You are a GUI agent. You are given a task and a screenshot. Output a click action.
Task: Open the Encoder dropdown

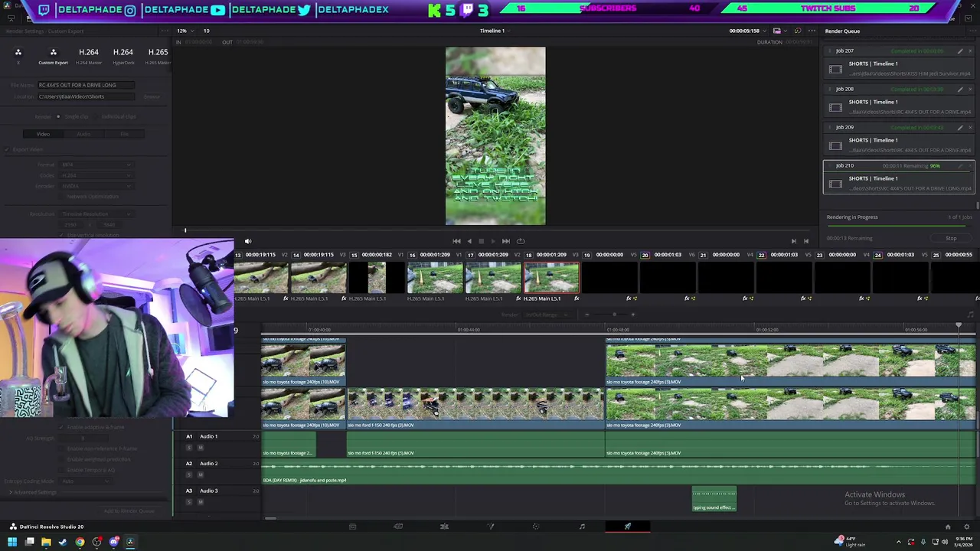tap(96, 186)
